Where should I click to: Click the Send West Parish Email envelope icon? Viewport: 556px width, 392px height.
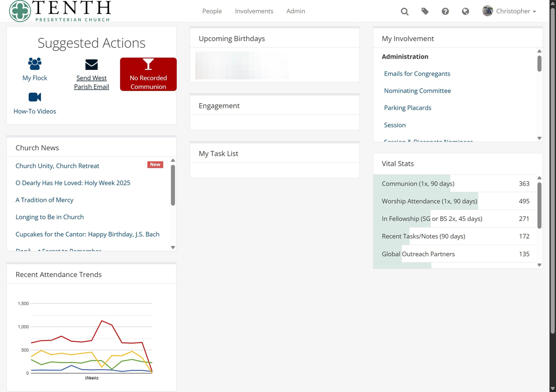click(91, 65)
